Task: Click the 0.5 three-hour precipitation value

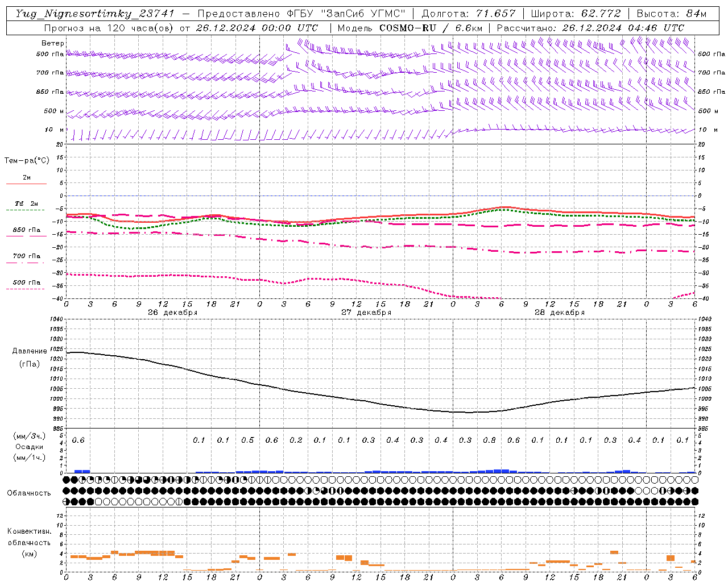Action: click(247, 440)
